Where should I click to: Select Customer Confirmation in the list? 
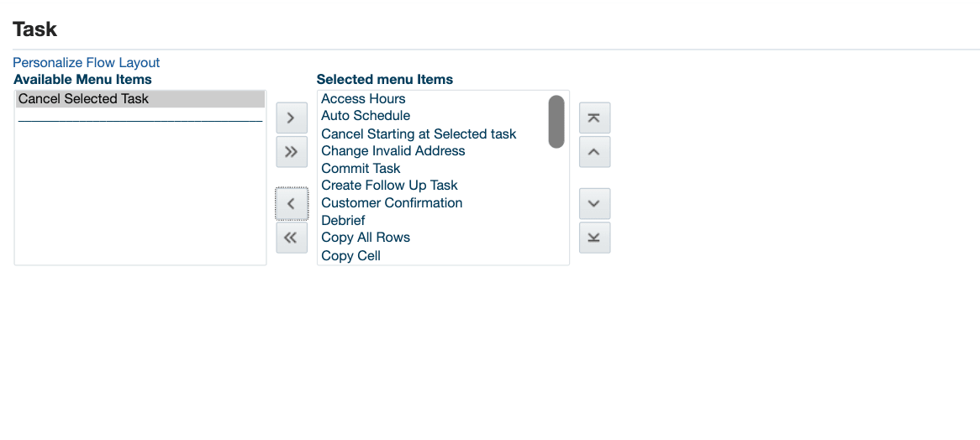coord(392,203)
